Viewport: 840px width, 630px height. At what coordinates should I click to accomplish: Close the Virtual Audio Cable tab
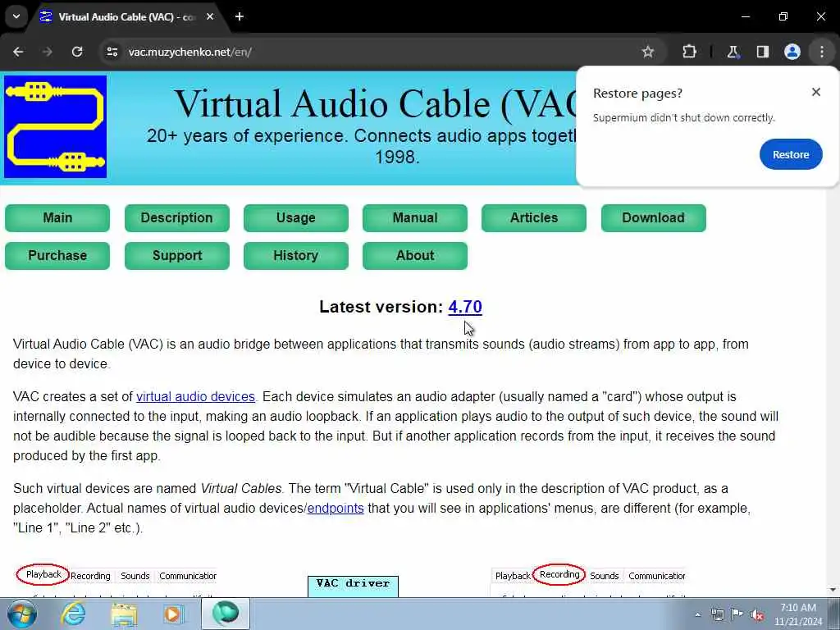click(x=210, y=16)
